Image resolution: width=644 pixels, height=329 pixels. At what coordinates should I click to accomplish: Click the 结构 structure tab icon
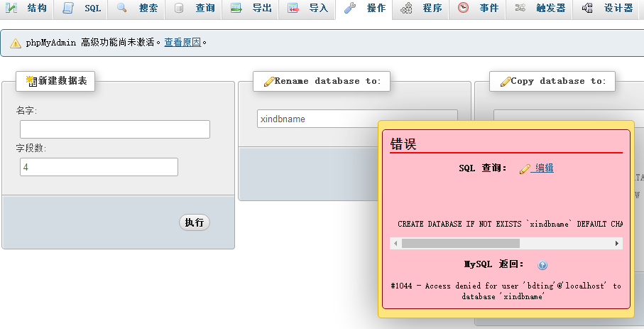tap(11, 8)
